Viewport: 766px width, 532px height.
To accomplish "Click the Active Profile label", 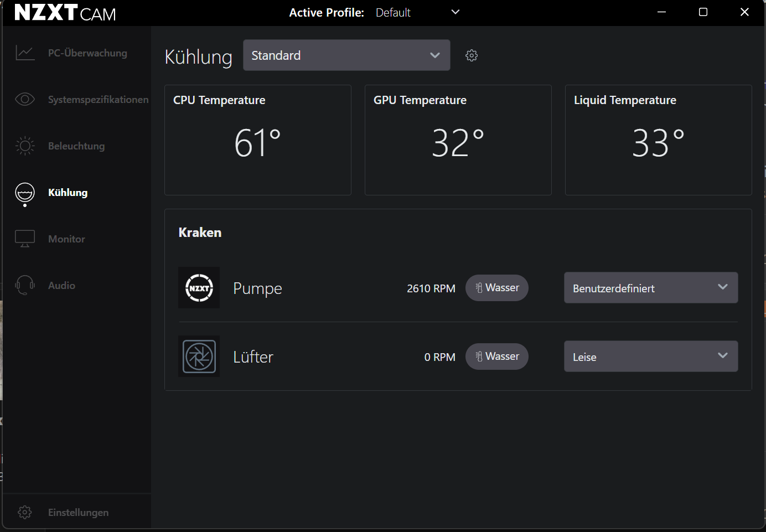I will click(327, 12).
